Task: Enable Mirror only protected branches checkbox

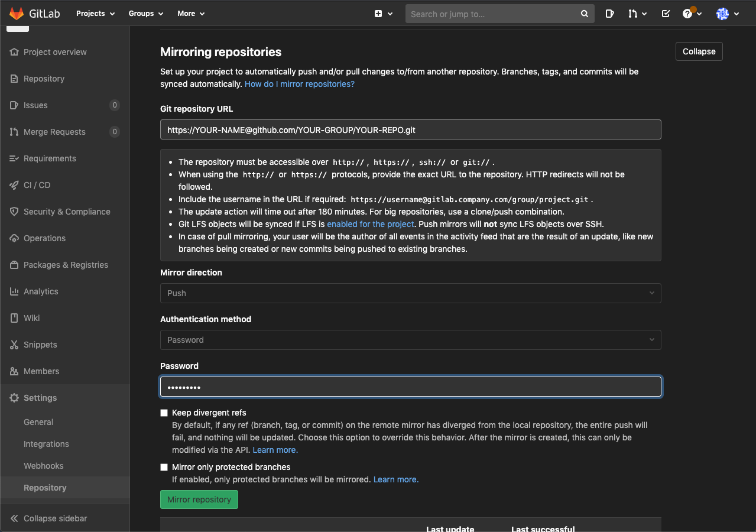Action: click(164, 467)
